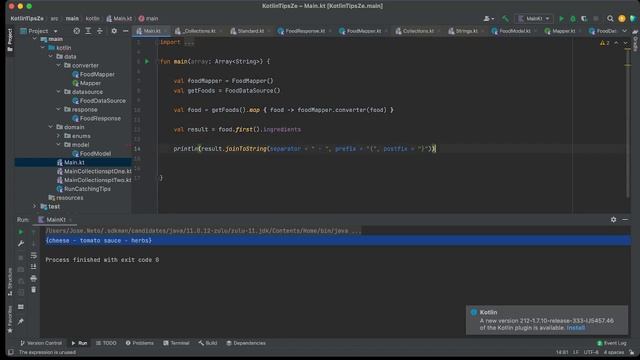Run MainKt from the top toolbar
This screenshot has height=360, width=640.
click(x=561, y=18)
